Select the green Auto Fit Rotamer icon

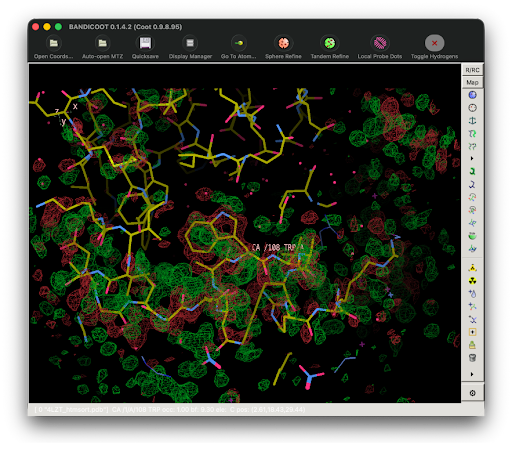pyautogui.click(x=472, y=171)
